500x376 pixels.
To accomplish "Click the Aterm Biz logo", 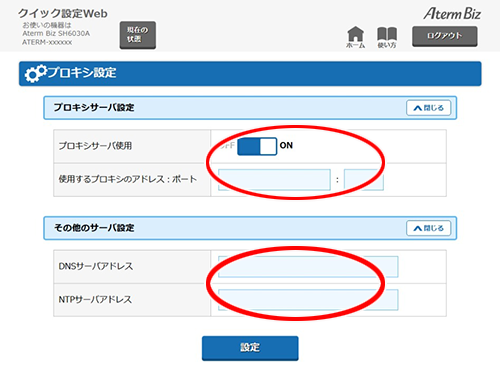I will pyautogui.click(x=452, y=14).
